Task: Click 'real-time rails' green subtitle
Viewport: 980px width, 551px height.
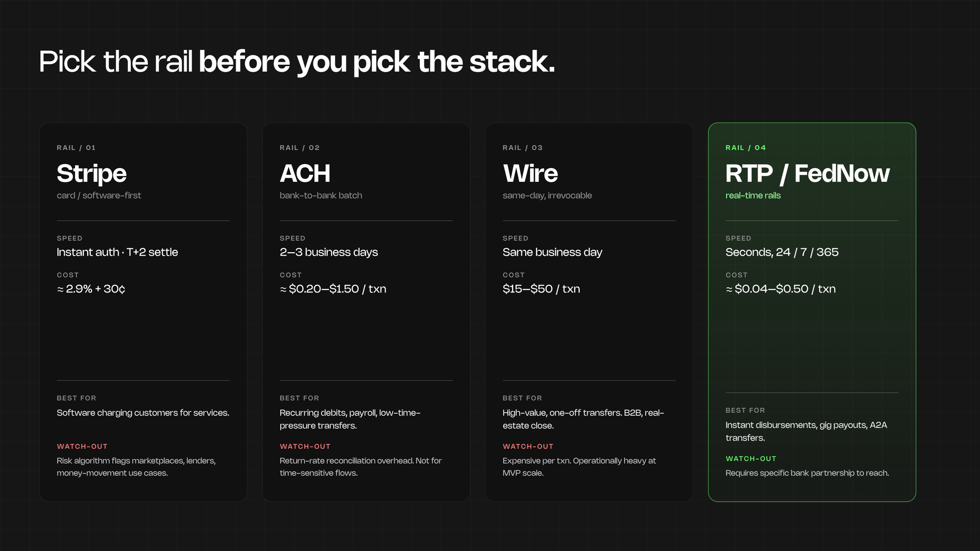Action: tap(753, 195)
